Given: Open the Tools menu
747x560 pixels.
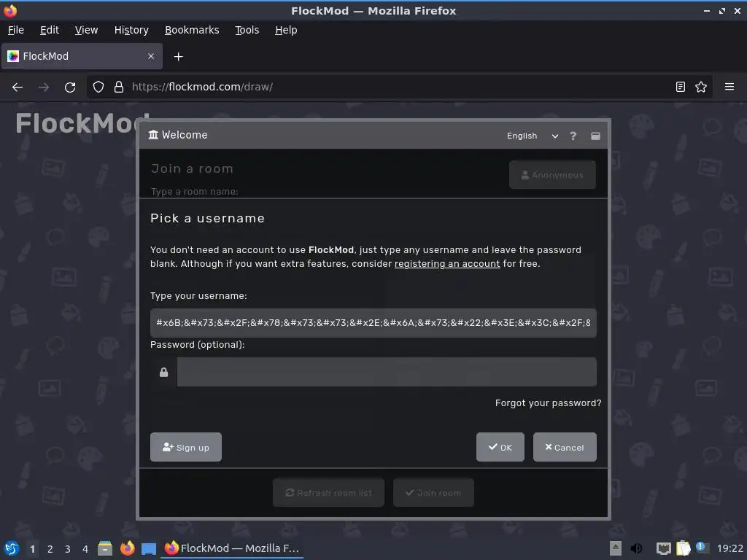Looking at the screenshot, I should click(247, 30).
